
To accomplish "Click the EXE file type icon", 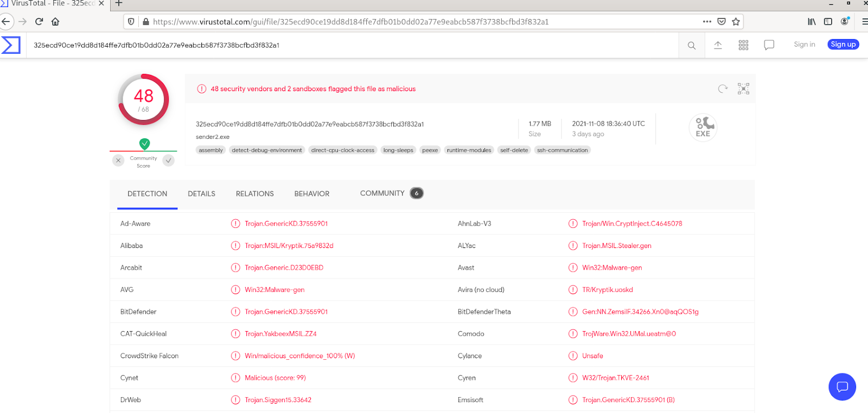I will tap(703, 128).
